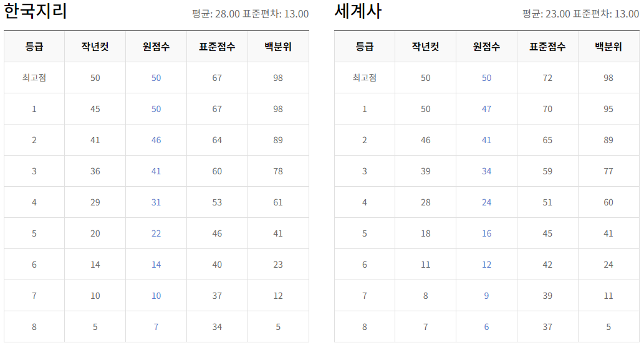Click 등급 column header in 세계사 table
The height and width of the screenshot is (348, 644).
point(364,47)
